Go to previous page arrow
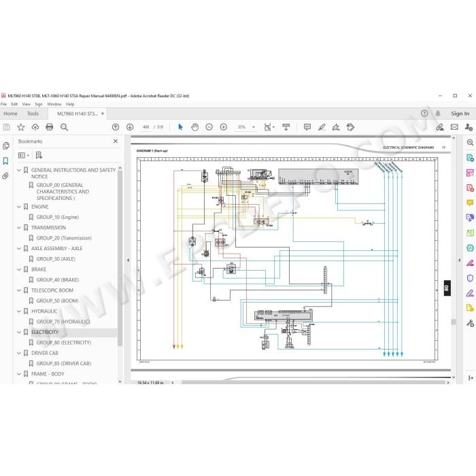 point(116,127)
